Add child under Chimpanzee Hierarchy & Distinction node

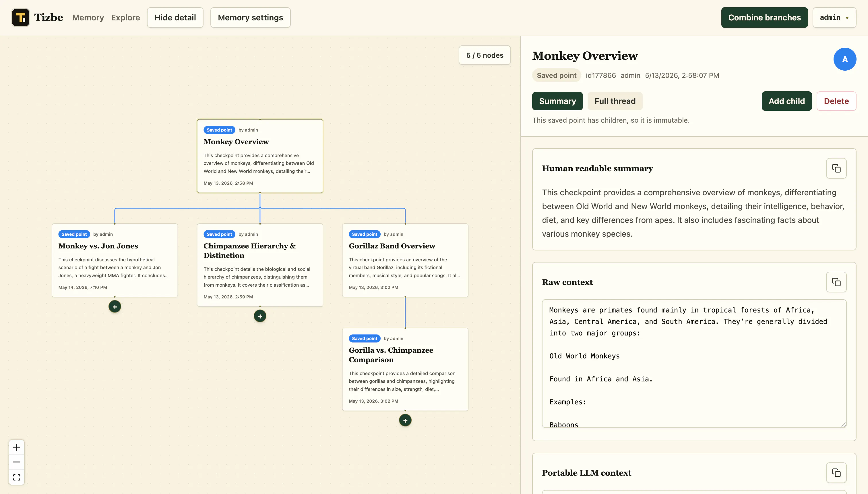260,316
